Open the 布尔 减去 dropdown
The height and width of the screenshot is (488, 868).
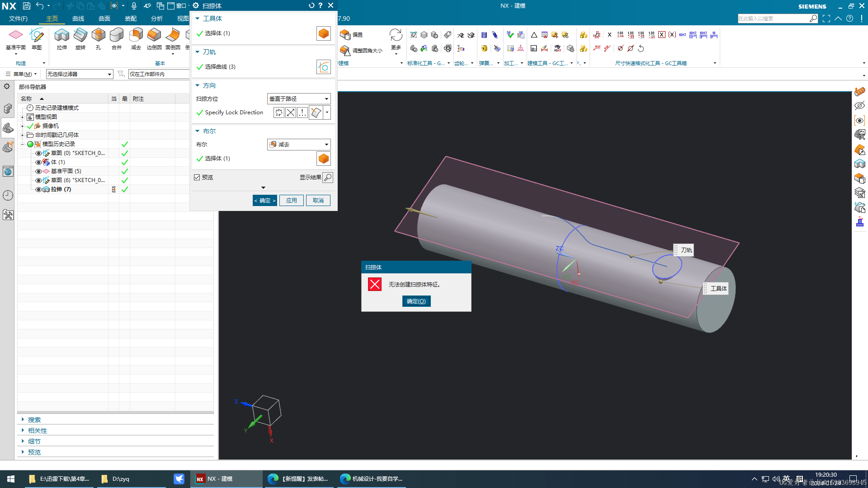click(x=299, y=144)
